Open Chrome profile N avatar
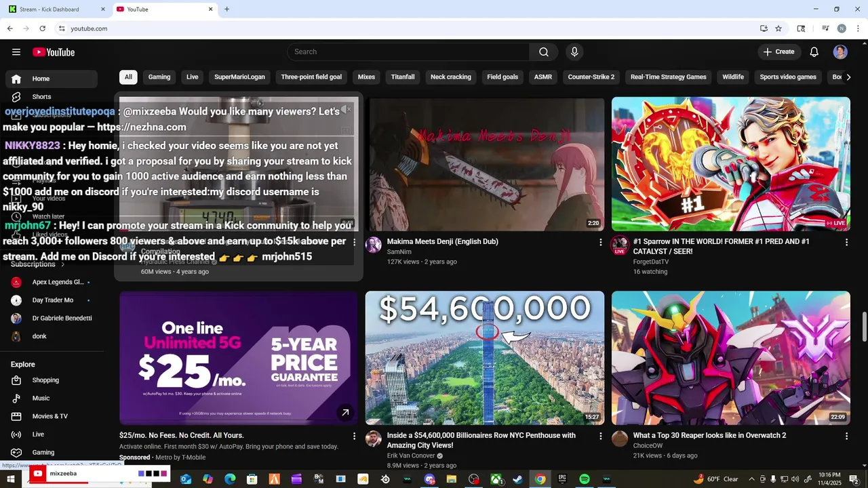Image resolution: width=868 pixels, height=488 pixels. 842,28
